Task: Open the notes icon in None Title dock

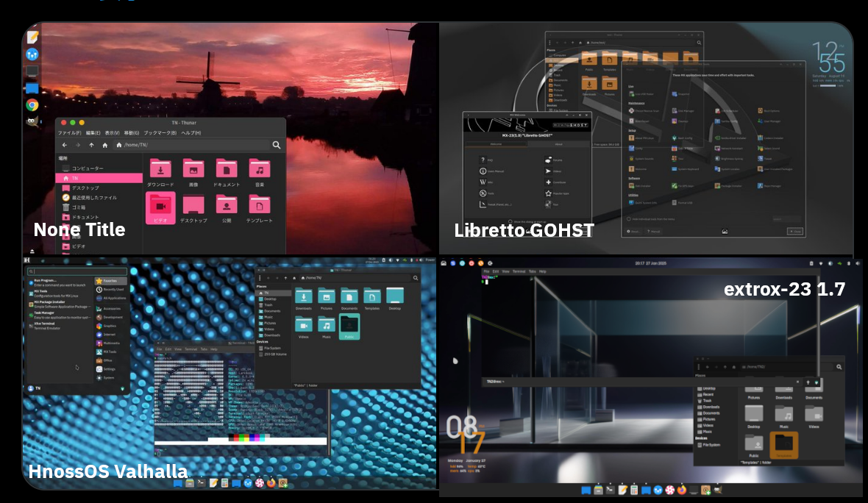Action: [x=32, y=37]
